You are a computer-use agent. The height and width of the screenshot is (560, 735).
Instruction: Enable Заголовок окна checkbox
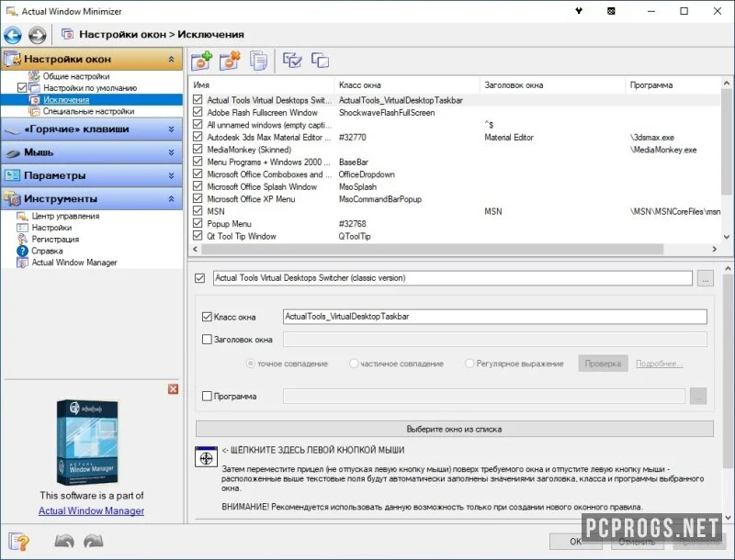click(207, 340)
